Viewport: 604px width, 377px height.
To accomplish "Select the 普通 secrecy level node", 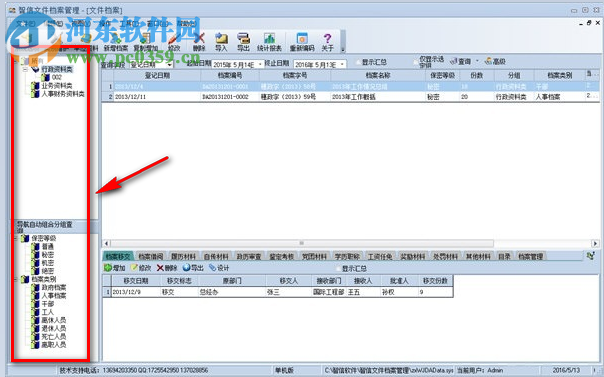I will (x=48, y=246).
